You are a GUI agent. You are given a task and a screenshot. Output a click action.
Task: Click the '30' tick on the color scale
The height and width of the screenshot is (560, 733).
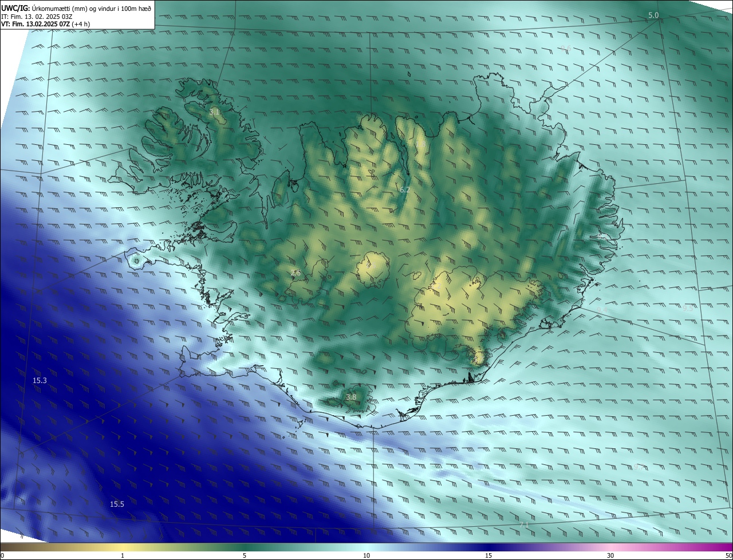point(610,555)
